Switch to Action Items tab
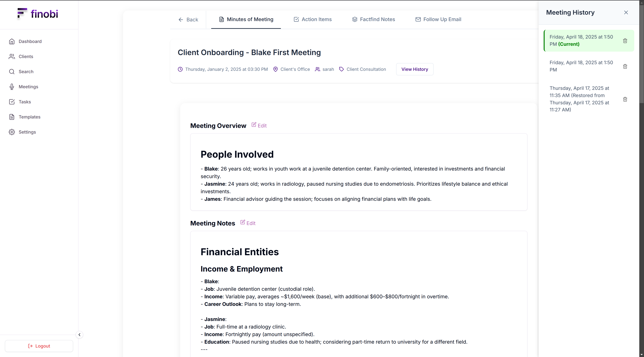 coord(312,19)
